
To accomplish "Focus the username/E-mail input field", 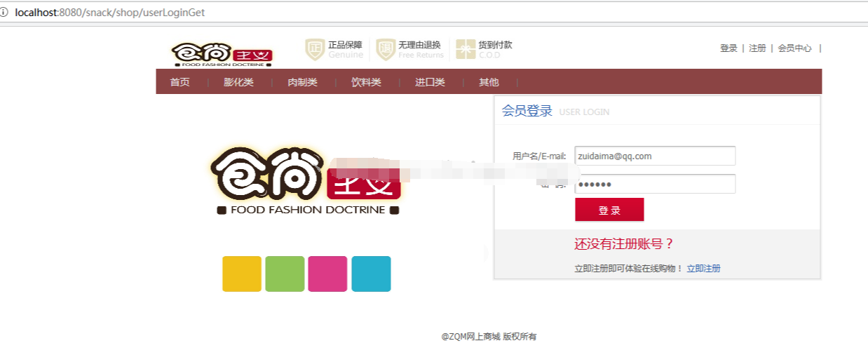I will tap(655, 156).
